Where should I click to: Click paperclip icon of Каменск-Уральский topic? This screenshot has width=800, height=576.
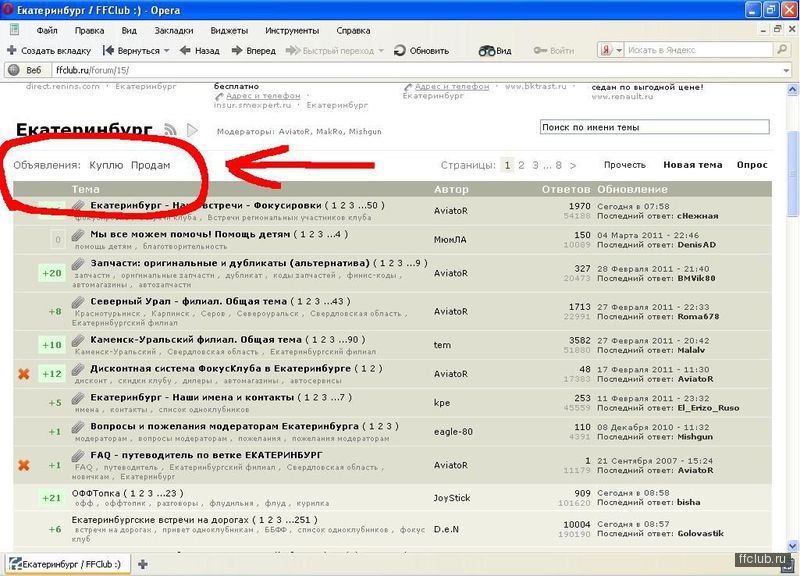point(78,340)
